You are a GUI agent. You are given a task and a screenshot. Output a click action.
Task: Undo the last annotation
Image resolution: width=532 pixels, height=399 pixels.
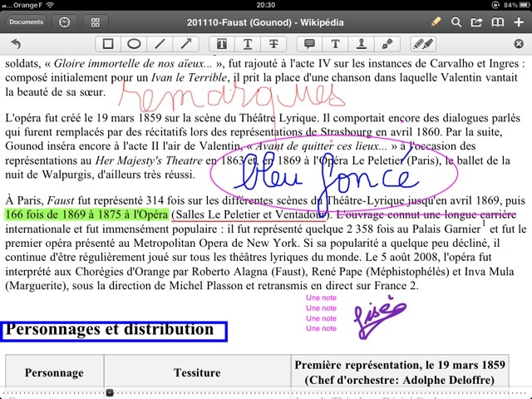[15, 43]
